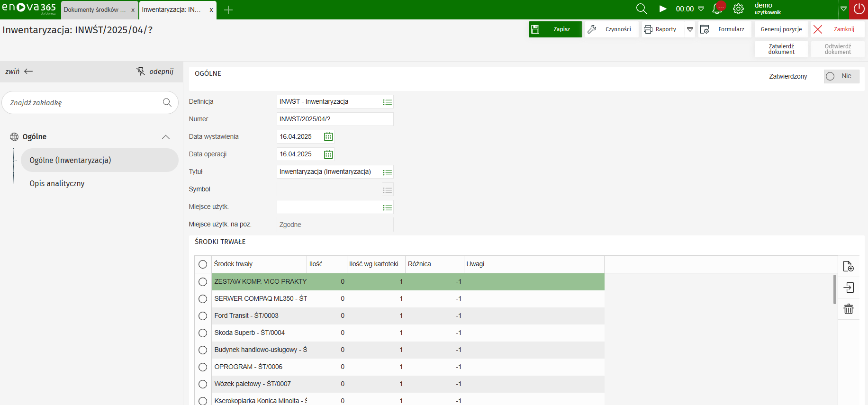This screenshot has height=405, width=868.
Task: Open the Definicja list selector
Action: [x=387, y=102]
